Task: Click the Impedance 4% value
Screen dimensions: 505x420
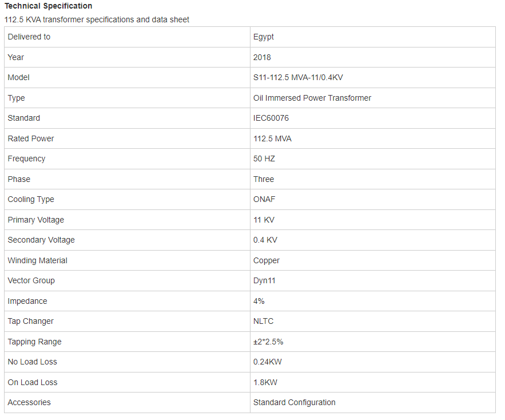Action: click(x=259, y=301)
